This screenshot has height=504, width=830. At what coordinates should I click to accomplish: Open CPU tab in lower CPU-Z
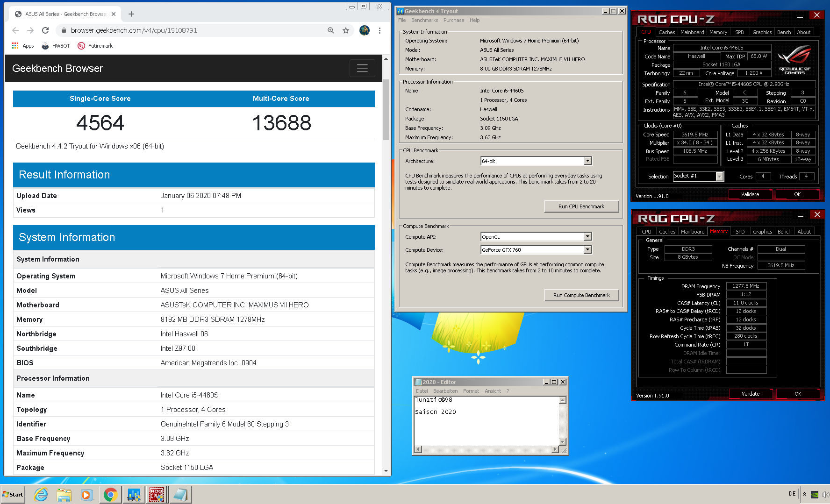(x=646, y=232)
